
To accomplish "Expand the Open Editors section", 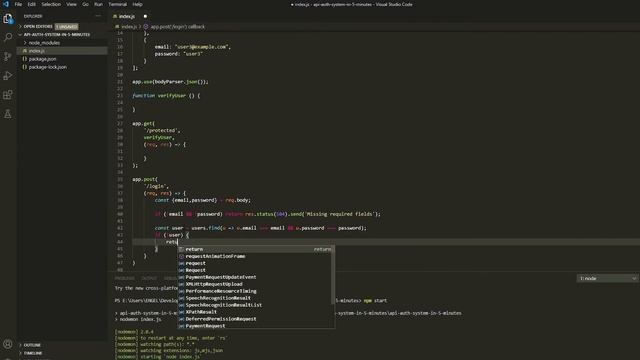I will click(38, 27).
